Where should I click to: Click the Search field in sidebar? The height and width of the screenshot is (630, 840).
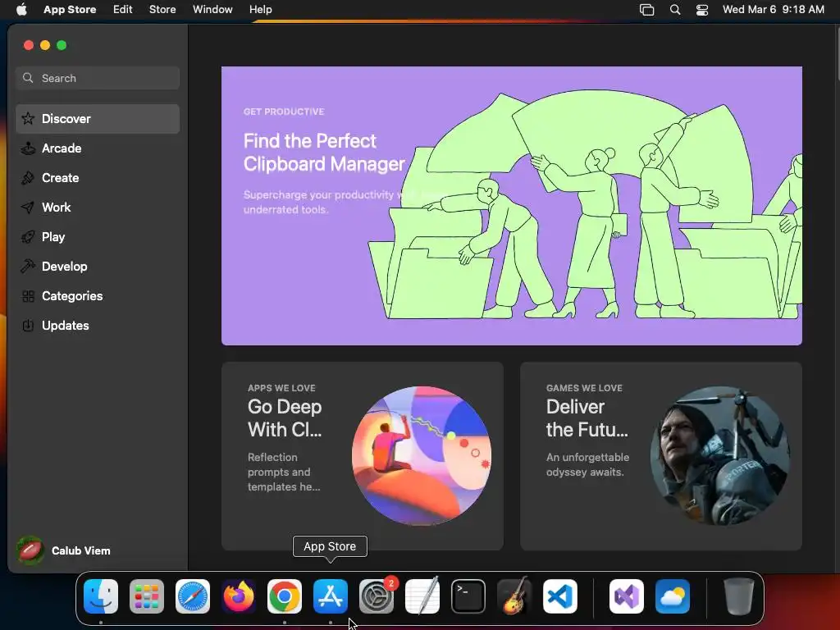[98, 78]
